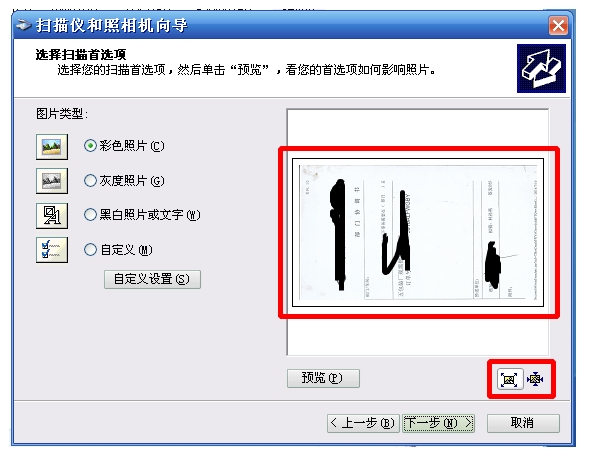Click the scanner wizard logo in header
Screen dimensions: 589x457
(x=541, y=68)
